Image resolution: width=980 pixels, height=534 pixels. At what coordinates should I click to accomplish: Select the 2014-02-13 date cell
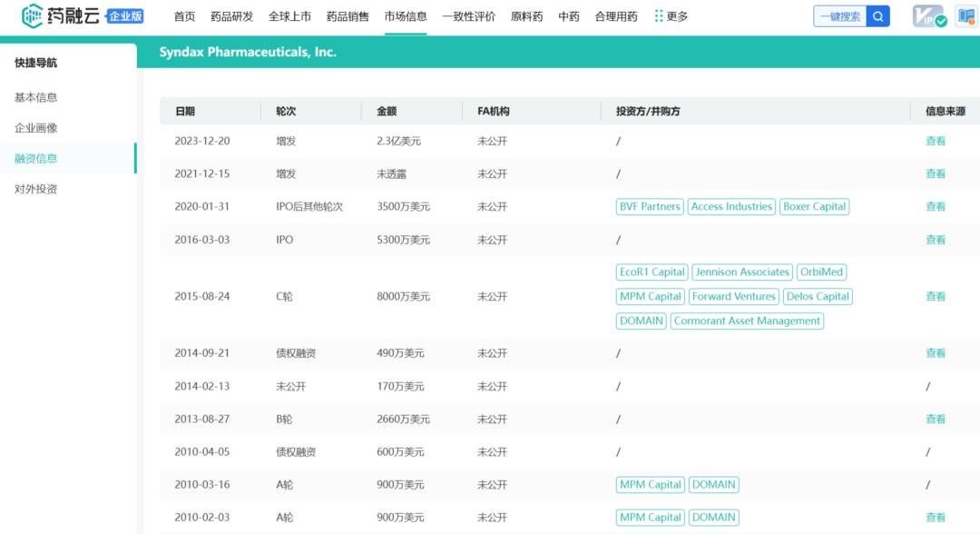pos(201,387)
